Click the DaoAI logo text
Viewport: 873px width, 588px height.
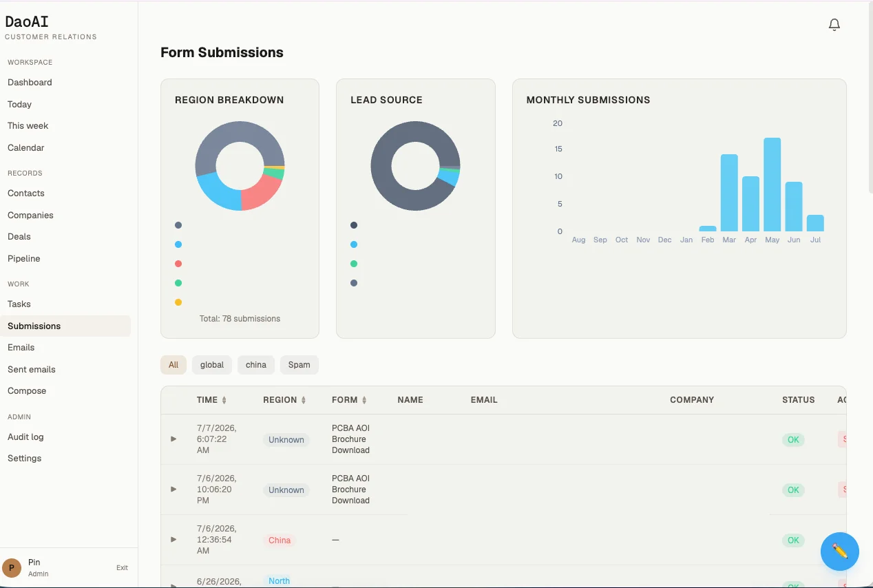[x=27, y=22]
